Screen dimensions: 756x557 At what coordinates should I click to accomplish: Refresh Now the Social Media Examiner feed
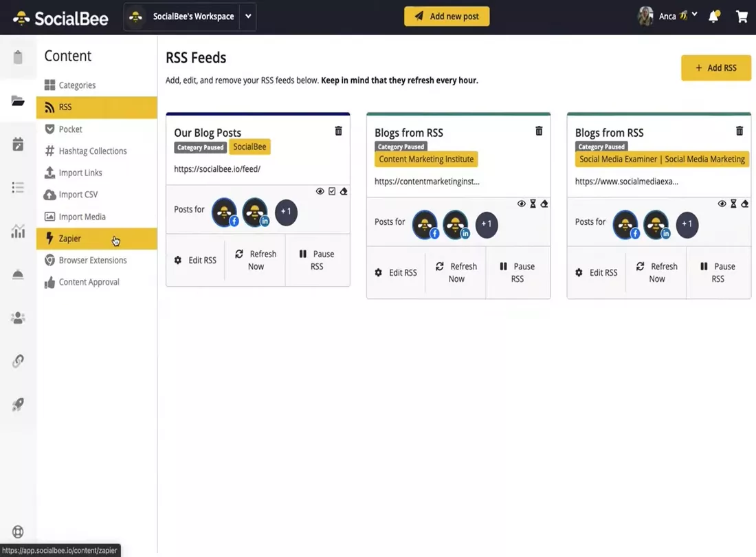point(656,272)
